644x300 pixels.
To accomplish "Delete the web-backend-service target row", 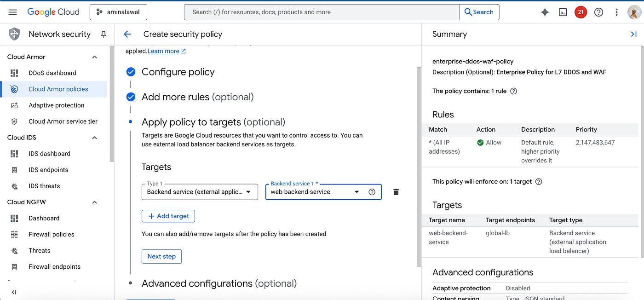I will (x=396, y=192).
